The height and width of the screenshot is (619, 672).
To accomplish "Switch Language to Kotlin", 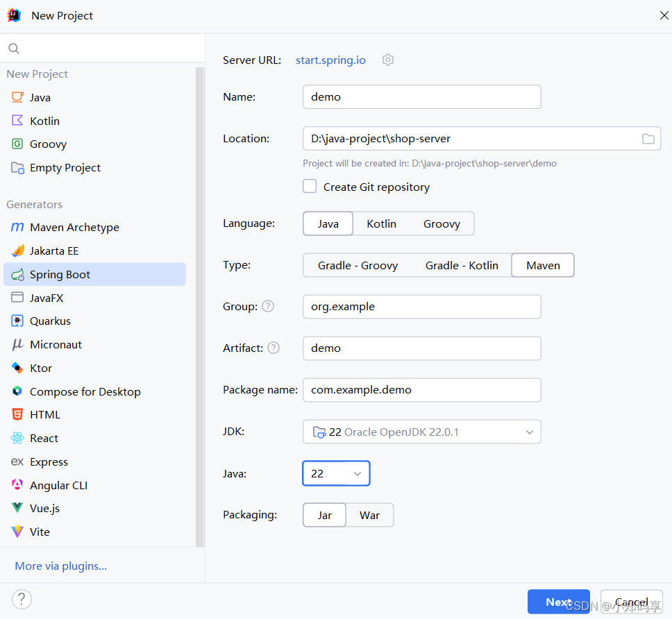I will (x=381, y=223).
